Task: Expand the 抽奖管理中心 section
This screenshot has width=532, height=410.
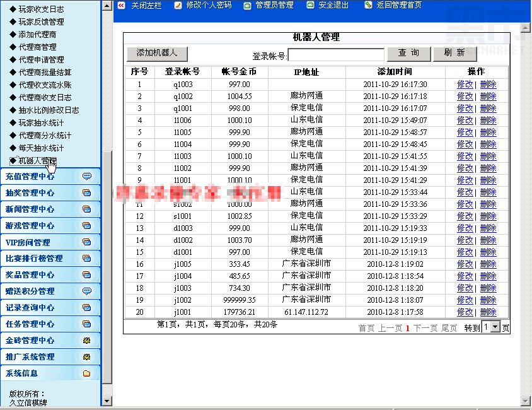Action: click(x=50, y=193)
